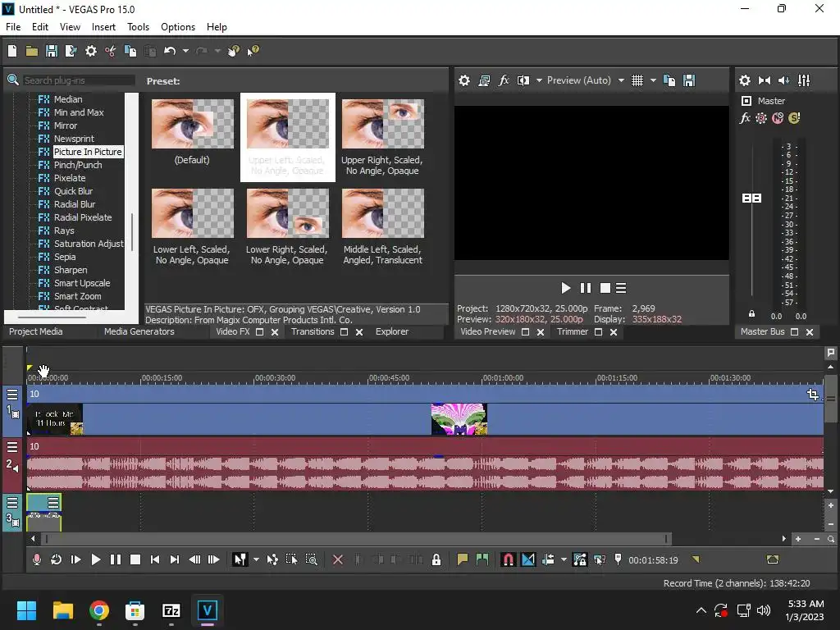Viewport: 840px width, 630px height.
Task: Open track 1 hamburger menu
Action: click(12, 395)
